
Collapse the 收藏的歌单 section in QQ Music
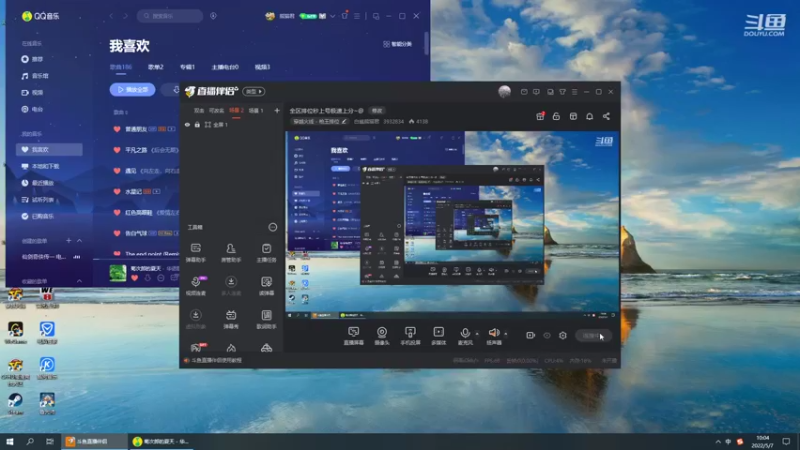79,281
